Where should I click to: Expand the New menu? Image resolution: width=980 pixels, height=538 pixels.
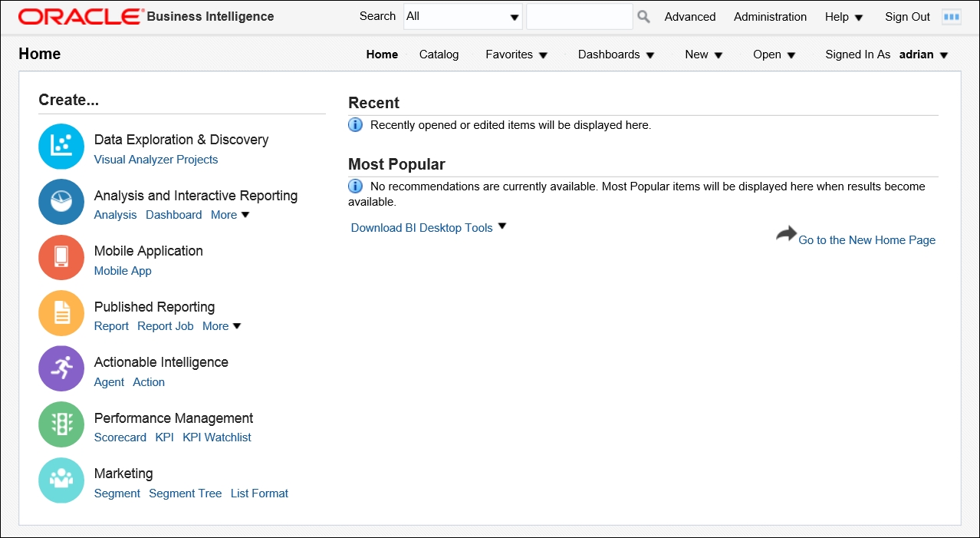coord(704,54)
